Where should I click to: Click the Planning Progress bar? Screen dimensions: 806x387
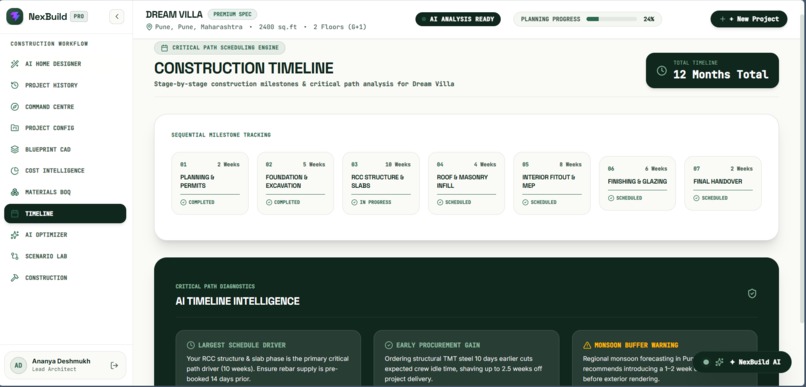[x=611, y=19]
